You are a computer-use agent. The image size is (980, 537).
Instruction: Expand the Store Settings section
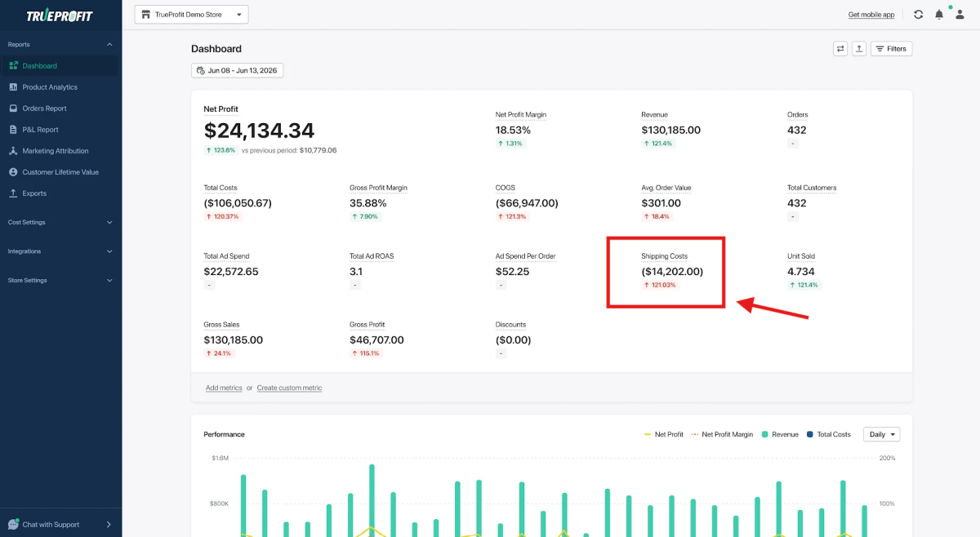(109, 281)
